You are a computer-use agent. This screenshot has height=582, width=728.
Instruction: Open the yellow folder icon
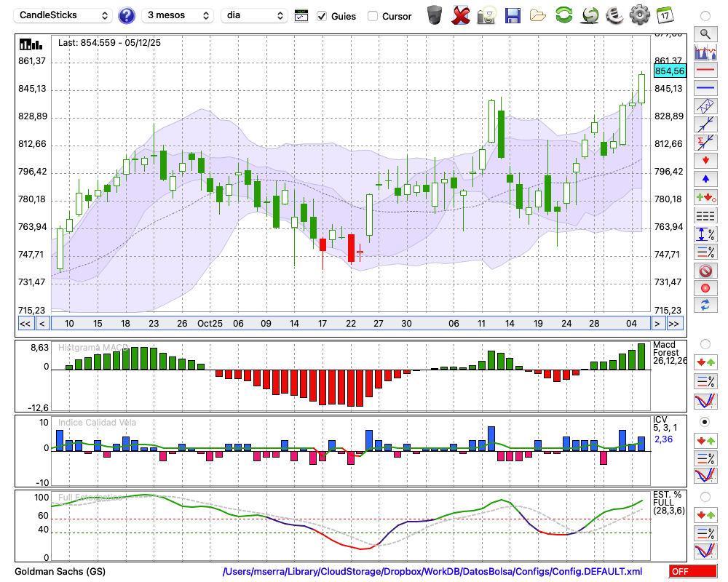click(538, 15)
